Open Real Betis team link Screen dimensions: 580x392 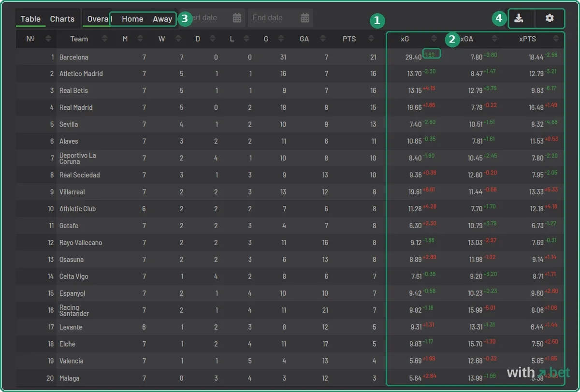pyautogui.click(x=73, y=90)
